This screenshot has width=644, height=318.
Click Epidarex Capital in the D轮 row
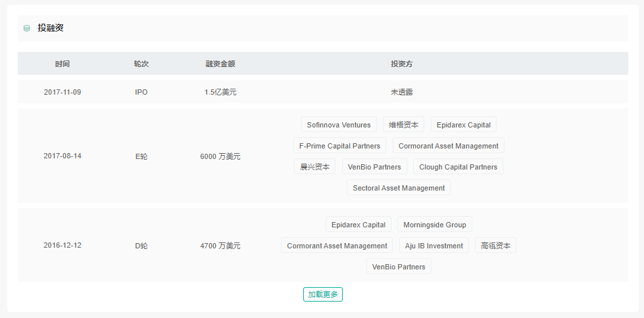click(x=359, y=225)
